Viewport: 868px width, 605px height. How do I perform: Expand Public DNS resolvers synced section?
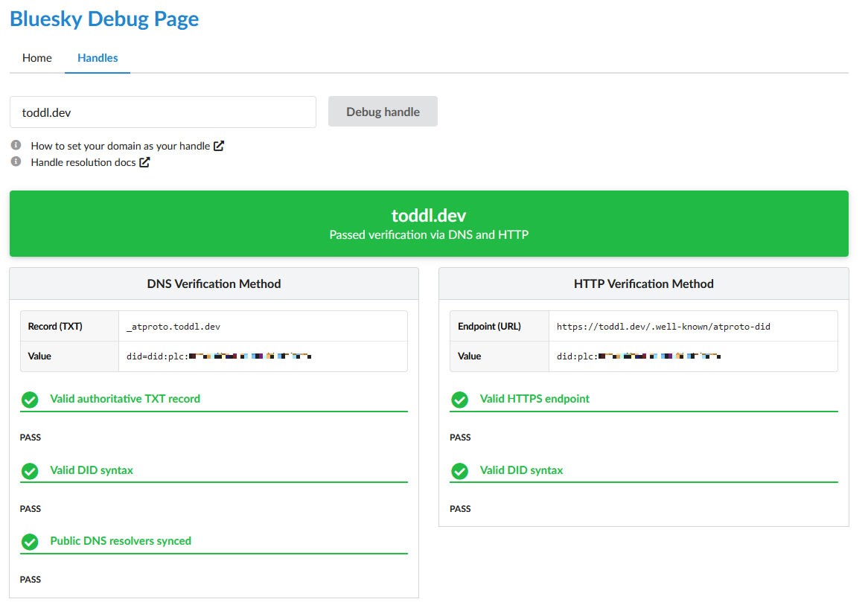[214, 541]
